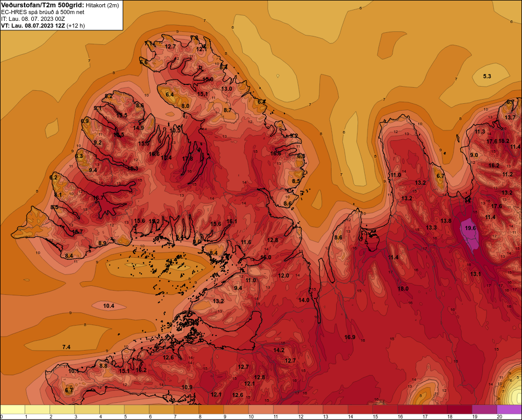Click the initial time 'IT: Lau. 08. 07. 2023 00Z'
The height and width of the screenshot is (420, 522).
[x=32, y=19]
